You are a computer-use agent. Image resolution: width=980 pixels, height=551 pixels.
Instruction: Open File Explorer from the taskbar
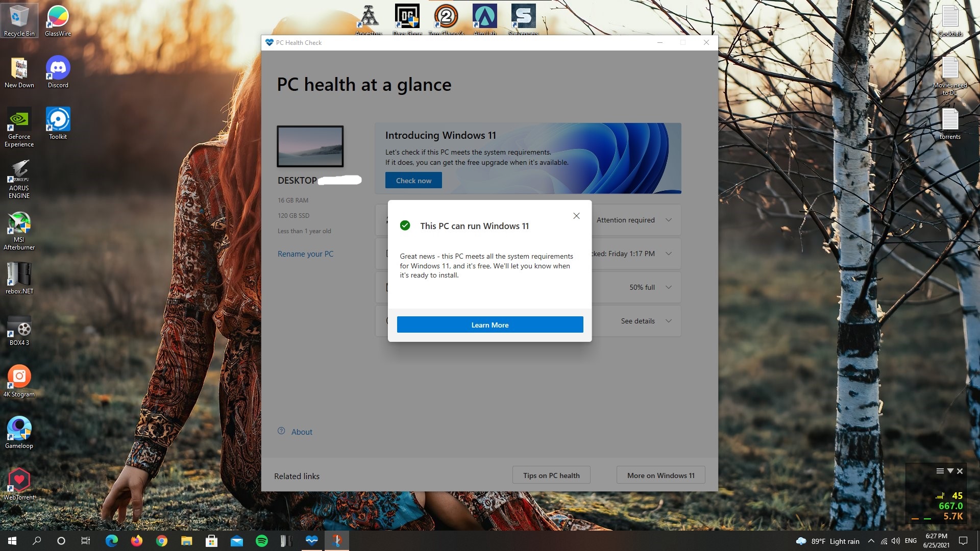point(186,541)
